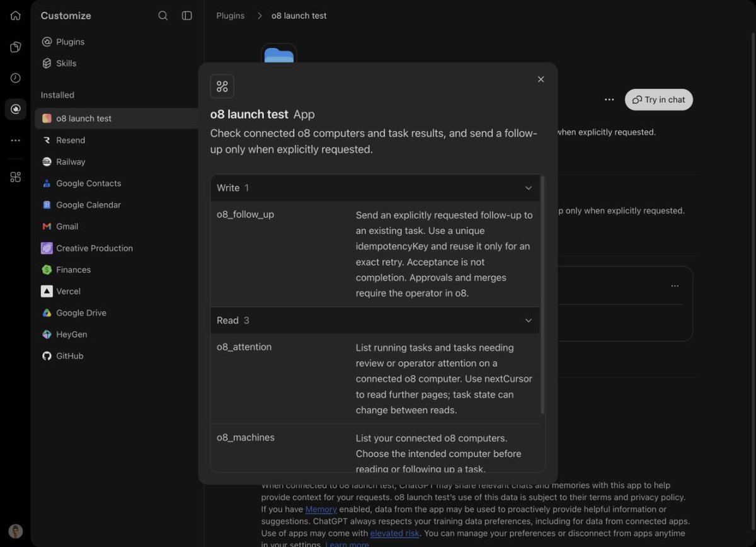Open the three-dot menu in the left rail
This screenshot has height=547, width=756.
(x=16, y=141)
